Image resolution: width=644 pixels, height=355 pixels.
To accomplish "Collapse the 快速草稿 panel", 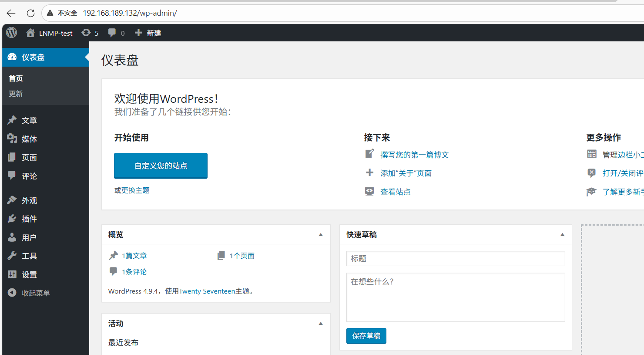I will tap(562, 235).
